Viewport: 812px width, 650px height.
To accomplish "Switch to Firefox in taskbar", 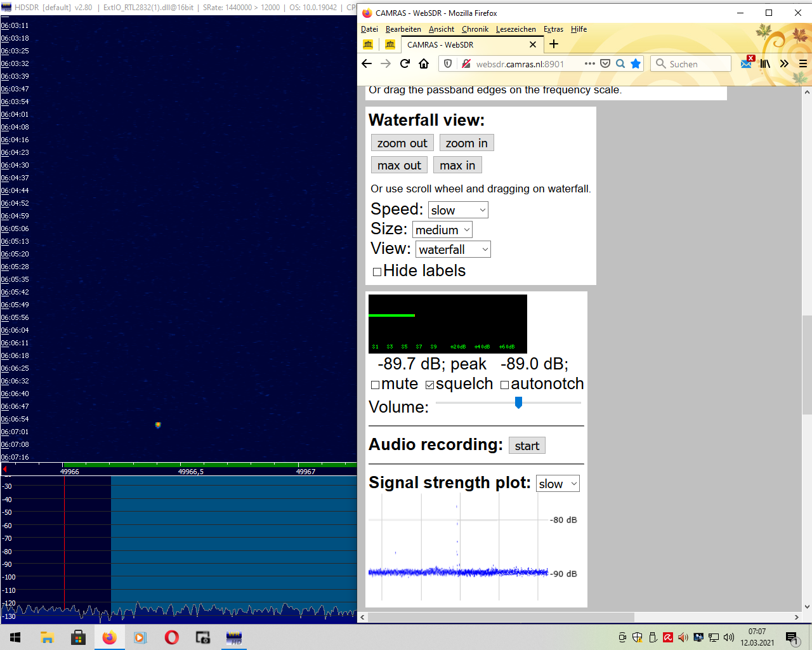I will pos(109,637).
